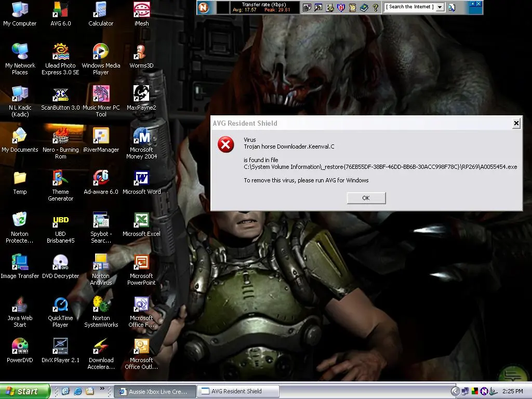The width and height of the screenshot is (532, 399).
Task: Launch DVD Decrypter
Action: tap(60, 262)
